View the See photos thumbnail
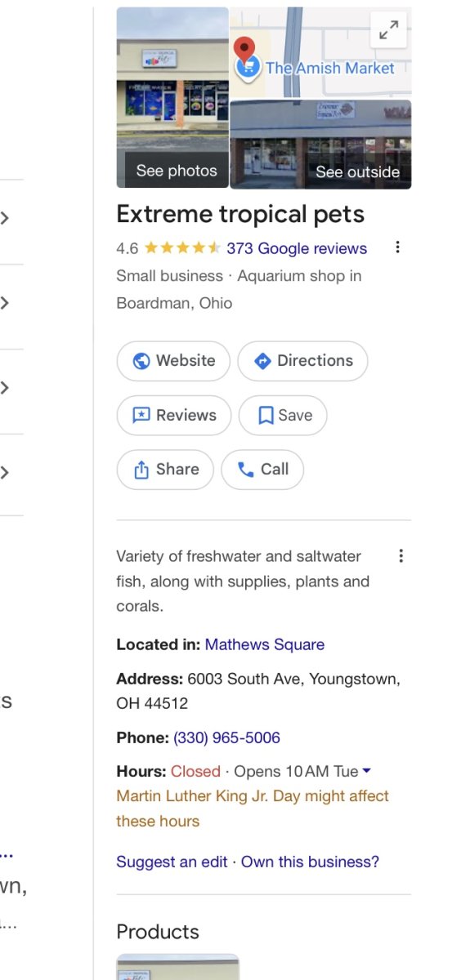Image resolution: width=470 pixels, height=980 pixels. pyautogui.click(x=172, y=98)
